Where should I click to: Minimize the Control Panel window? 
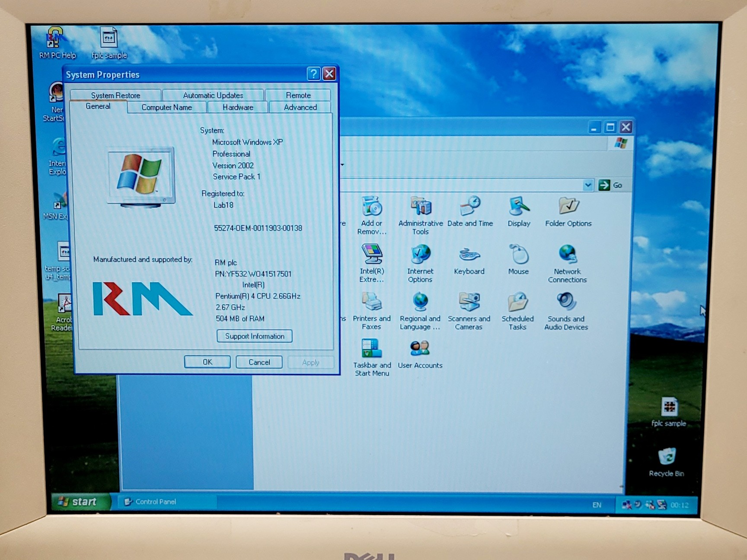(x=594, y=127)
